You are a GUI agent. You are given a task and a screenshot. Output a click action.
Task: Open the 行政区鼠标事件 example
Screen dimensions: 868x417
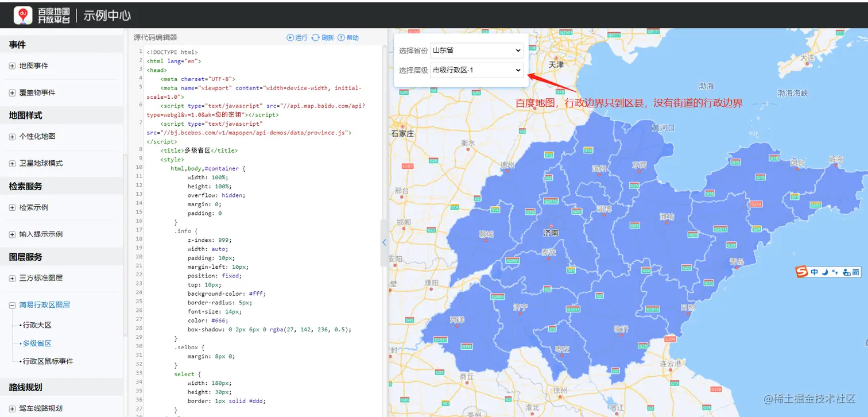(x=48, y=361)
